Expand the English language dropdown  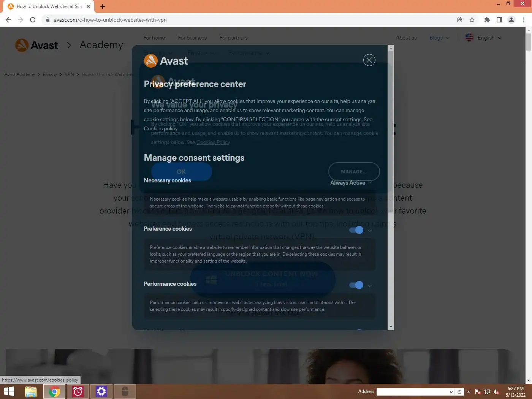[x=489, y=38]
